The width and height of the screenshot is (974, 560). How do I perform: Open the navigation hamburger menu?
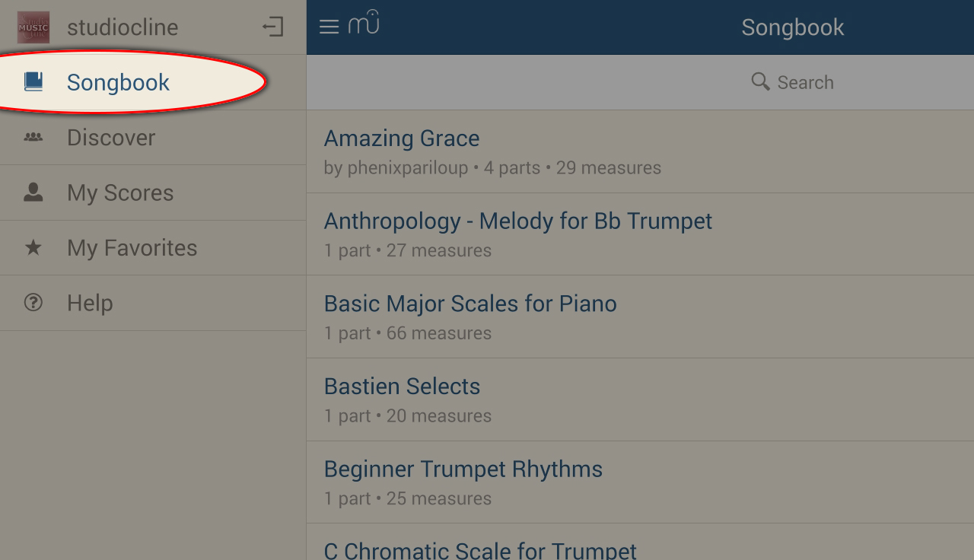[329, 26]
